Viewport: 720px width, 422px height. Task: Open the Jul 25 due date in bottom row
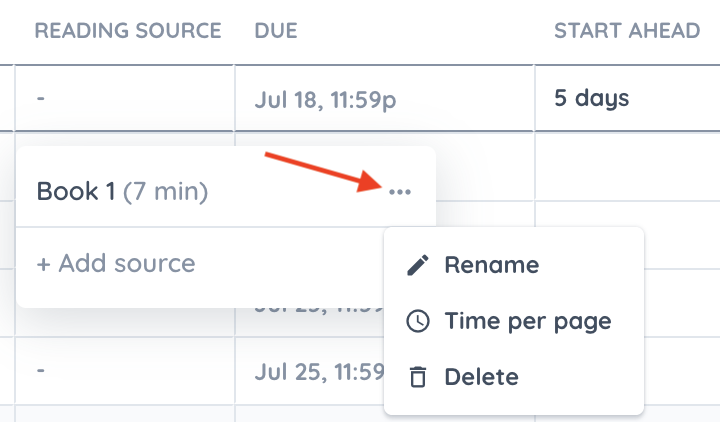pyautogui.click(x=320, y=371)
